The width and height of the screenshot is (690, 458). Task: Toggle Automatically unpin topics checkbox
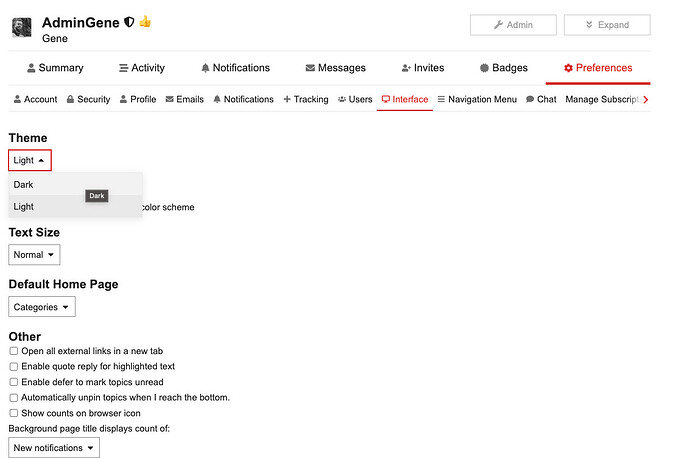[x=14, y=398]
